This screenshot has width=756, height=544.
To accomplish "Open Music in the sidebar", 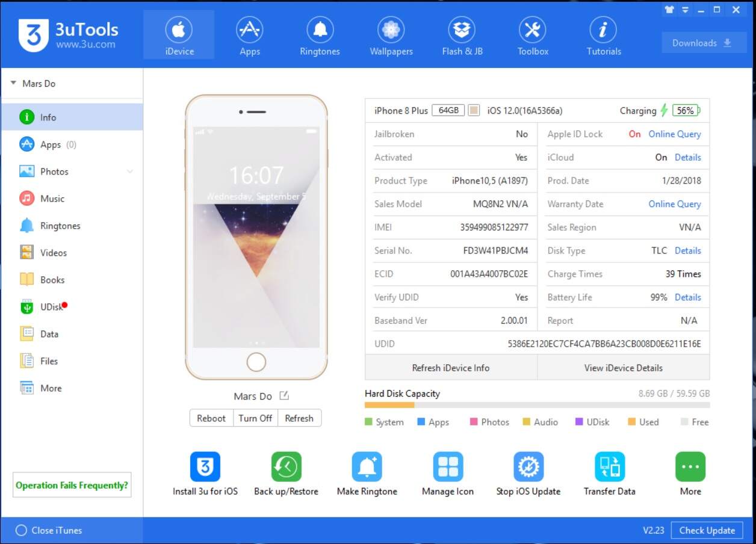I will pos(72,199).
